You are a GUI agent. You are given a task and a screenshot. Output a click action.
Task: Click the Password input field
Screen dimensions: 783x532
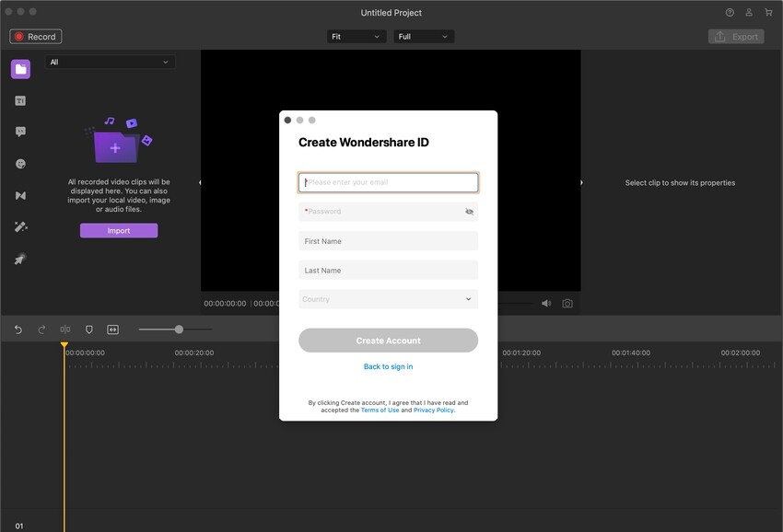[388, 212]
